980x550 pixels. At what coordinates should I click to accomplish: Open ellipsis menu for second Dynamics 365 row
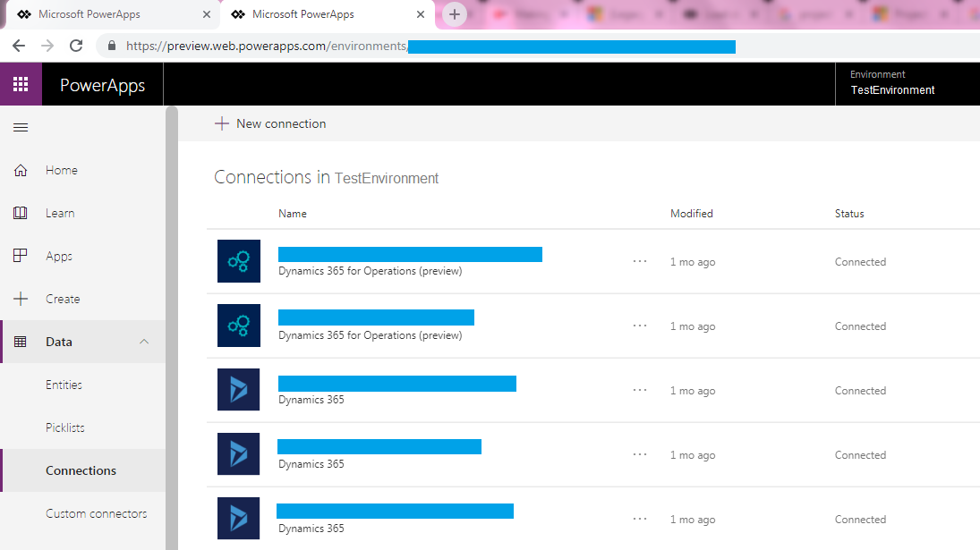tap(639, 454)
